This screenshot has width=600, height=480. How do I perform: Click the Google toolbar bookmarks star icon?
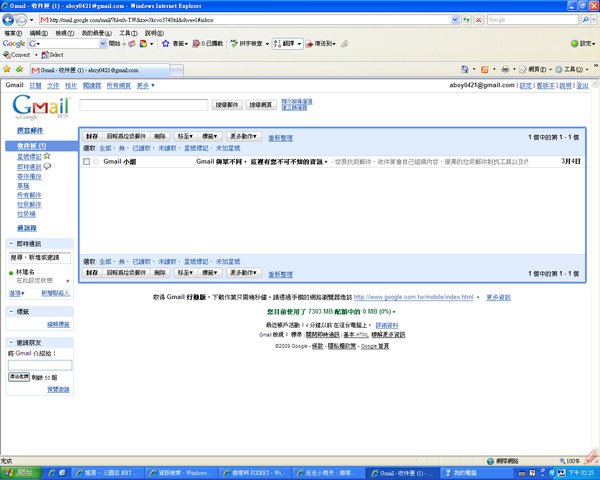tap(166, 44)
